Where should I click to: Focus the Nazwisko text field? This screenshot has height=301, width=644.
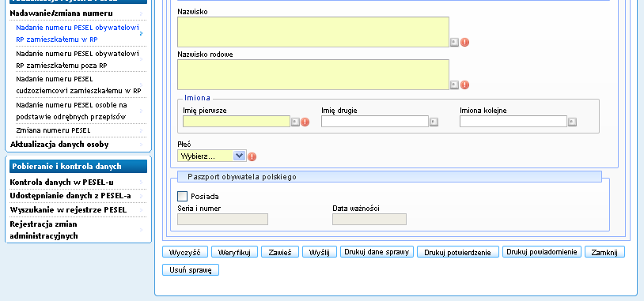pyautogui.click(x=313, y=32)
